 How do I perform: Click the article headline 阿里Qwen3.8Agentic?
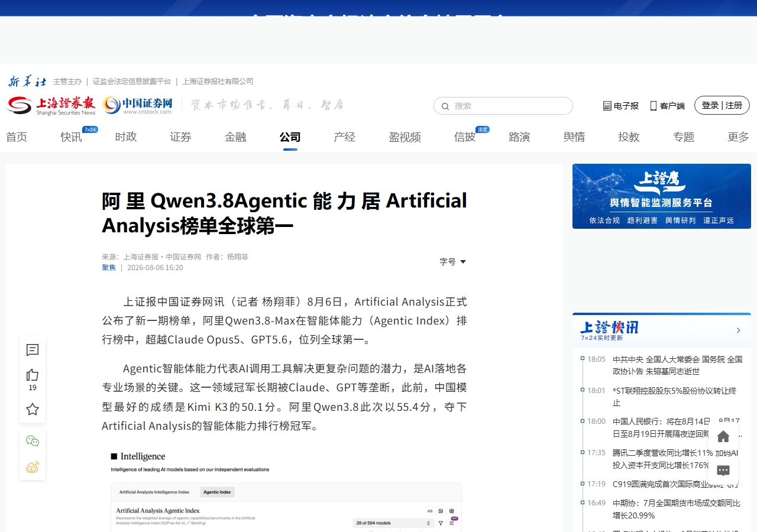coord(284,213)
